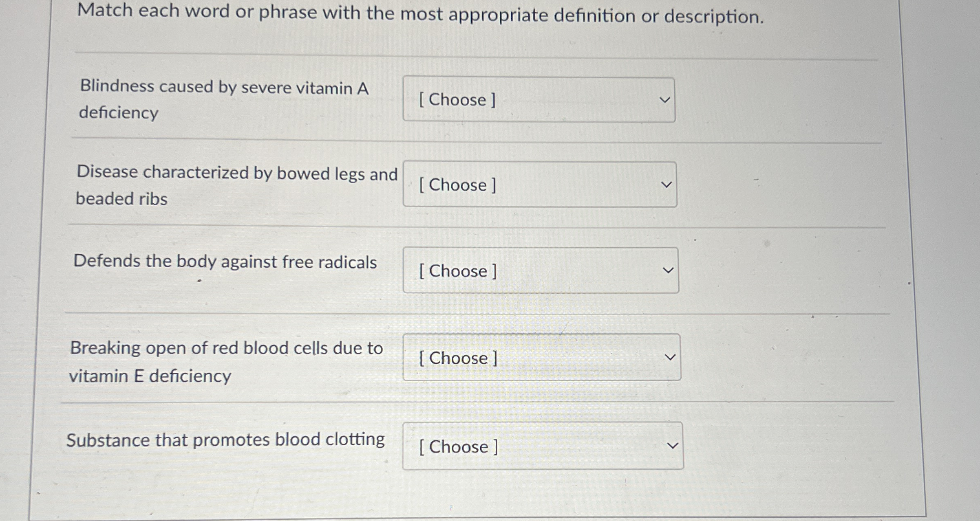Open dropdown for blood clotting substance
Screen dimensions: 980x521
[x=543, y=446]
